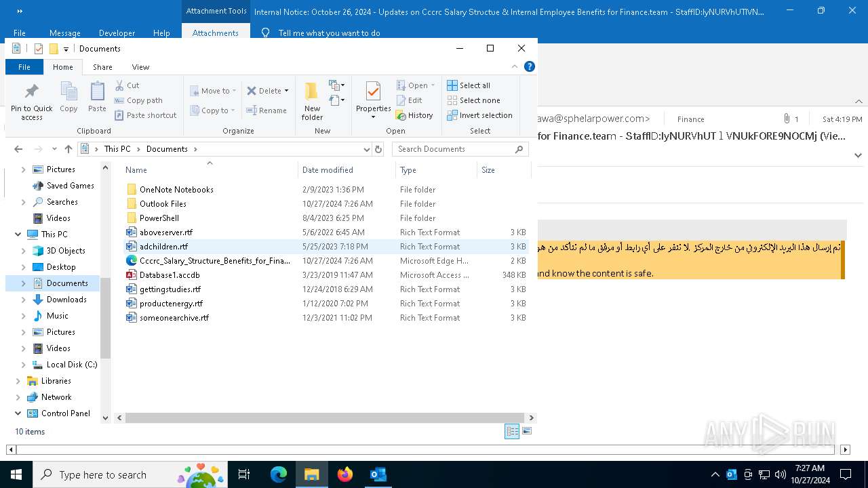
Task: Open Delete dropdown arrow
Action: pos(286,91)
